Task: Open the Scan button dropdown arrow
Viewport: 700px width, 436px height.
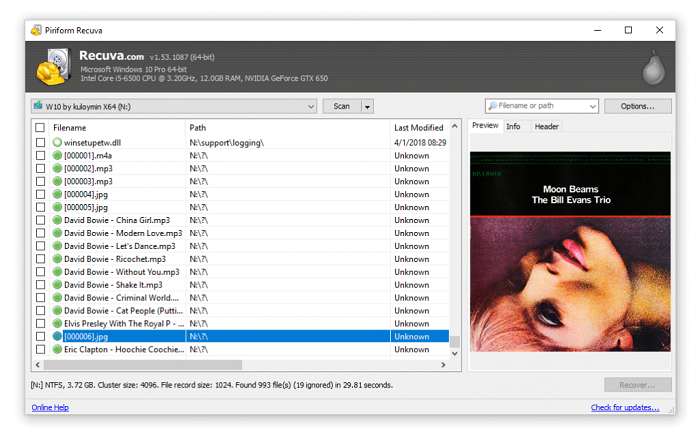Action: [x=367, y=106]
